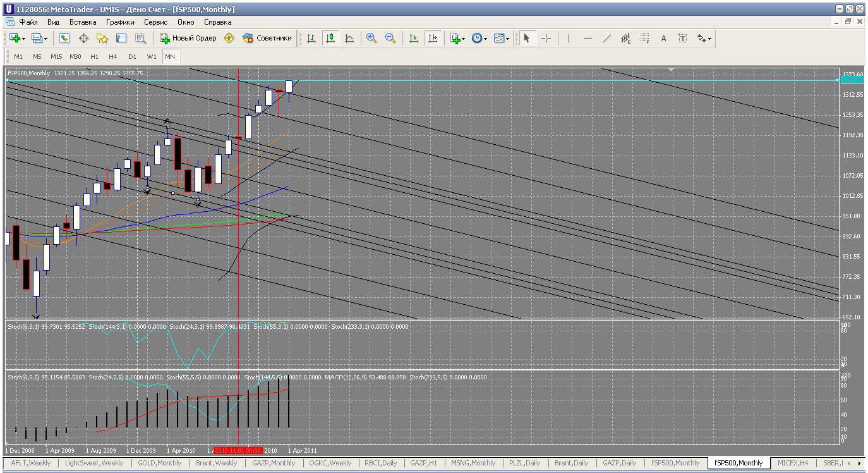Screen dimensions: 868x473
Task: Switch to M15 timeframe
Action: coord(56,56)
